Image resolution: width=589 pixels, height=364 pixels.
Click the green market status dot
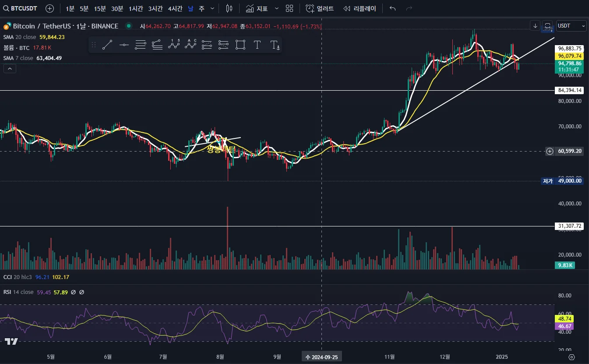pos(128,26)
